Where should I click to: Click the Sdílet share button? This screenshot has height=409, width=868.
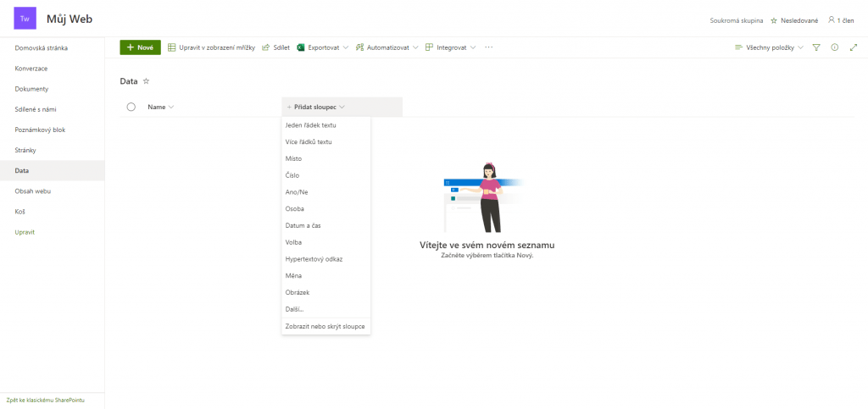pos(275,47)
